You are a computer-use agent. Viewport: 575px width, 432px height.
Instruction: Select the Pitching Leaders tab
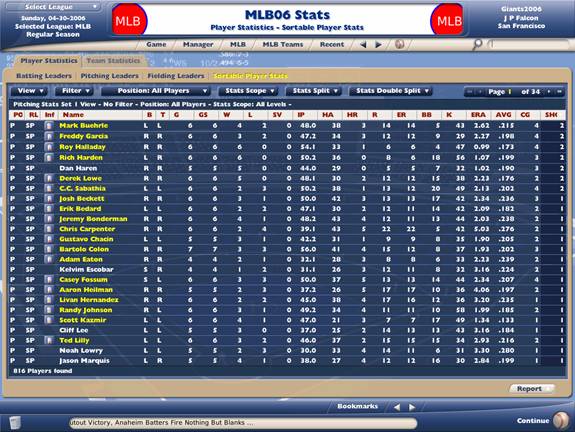click(110, 76)
